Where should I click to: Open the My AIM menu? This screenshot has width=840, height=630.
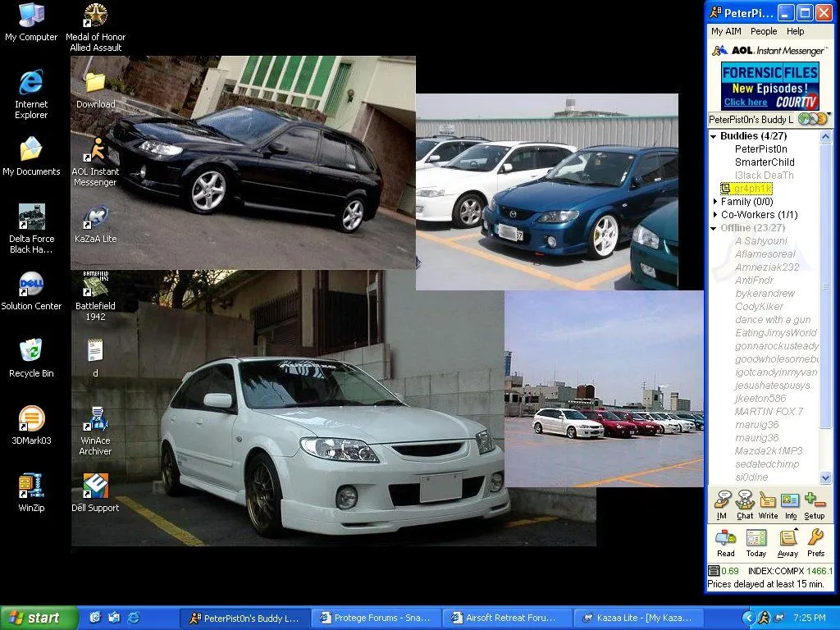click(726, 31)
